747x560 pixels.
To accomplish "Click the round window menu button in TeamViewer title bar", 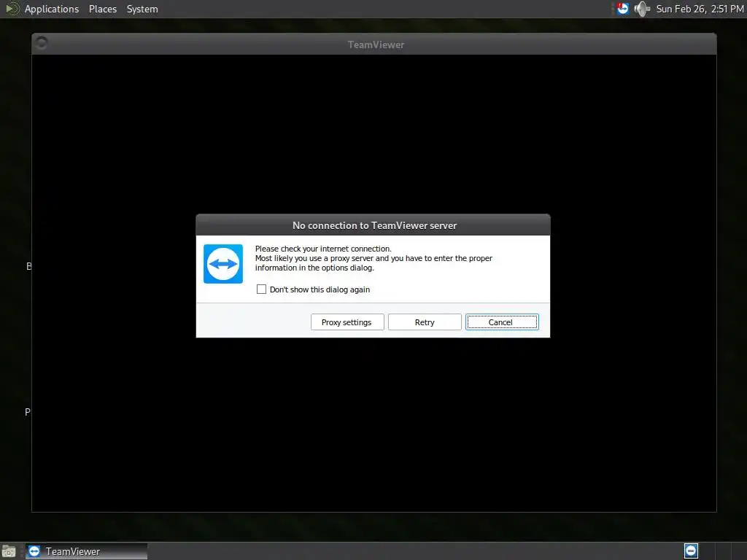I will coord(42,43).
